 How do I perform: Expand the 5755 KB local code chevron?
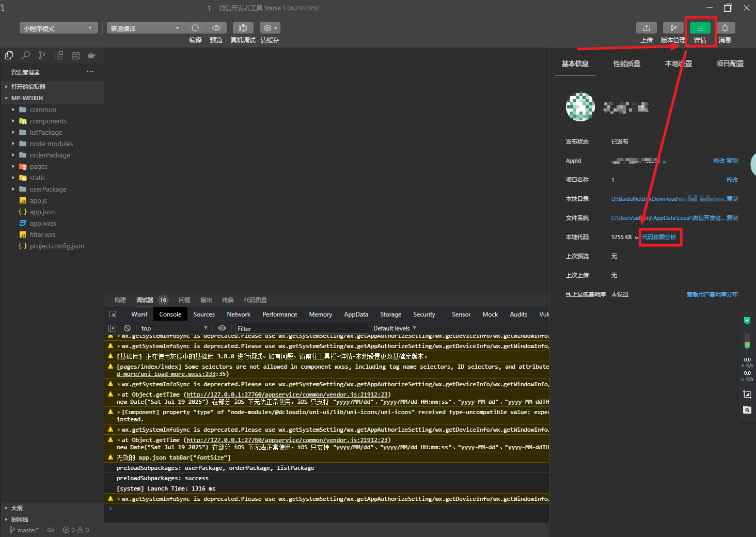tap(637, 238)
